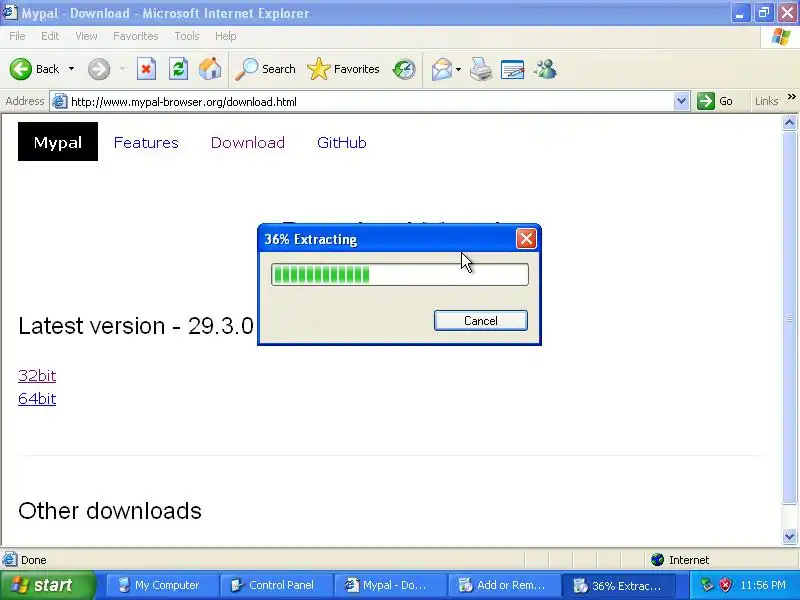Open Favorites star panel
The width and height of the screenshot is (800, 600).
(343, 69)
